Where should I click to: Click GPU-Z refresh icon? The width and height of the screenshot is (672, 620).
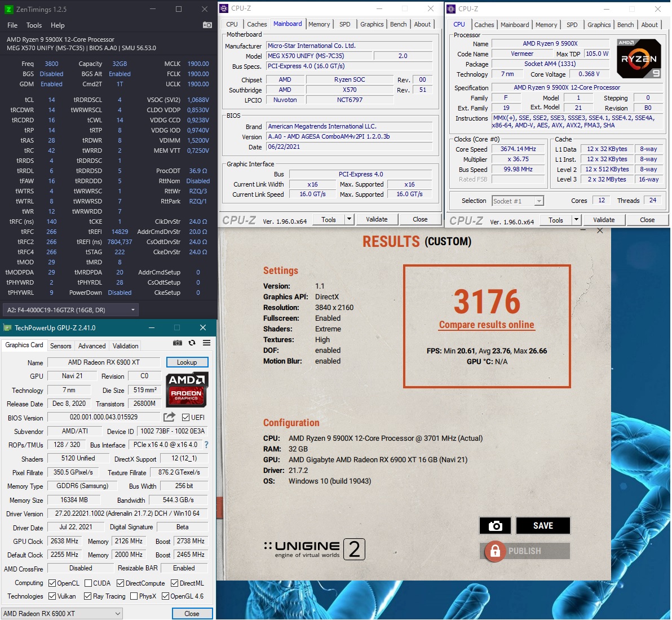point(192,343)
